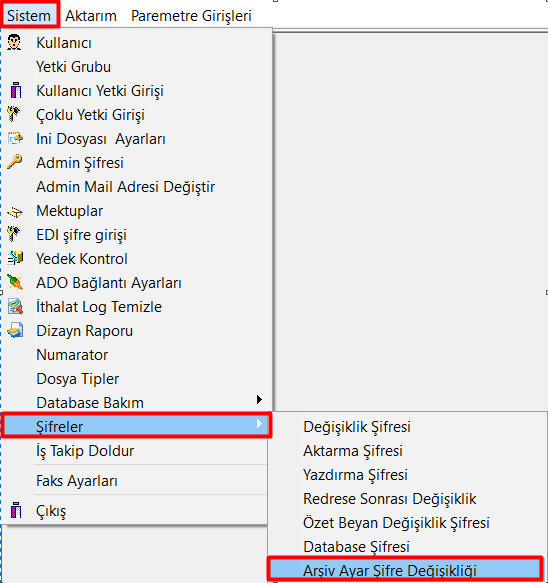This screenshot has height=583, width=548.
Task: Open the Aktarım menu
Action: coord(91,16)
